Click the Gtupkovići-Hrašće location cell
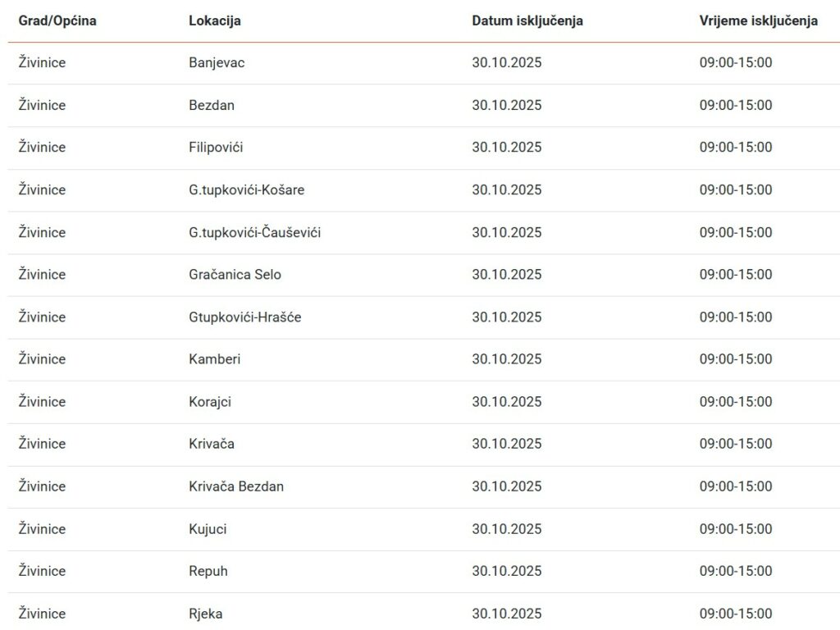This screenshot has height=630, width=840. (x=244, y=317)
